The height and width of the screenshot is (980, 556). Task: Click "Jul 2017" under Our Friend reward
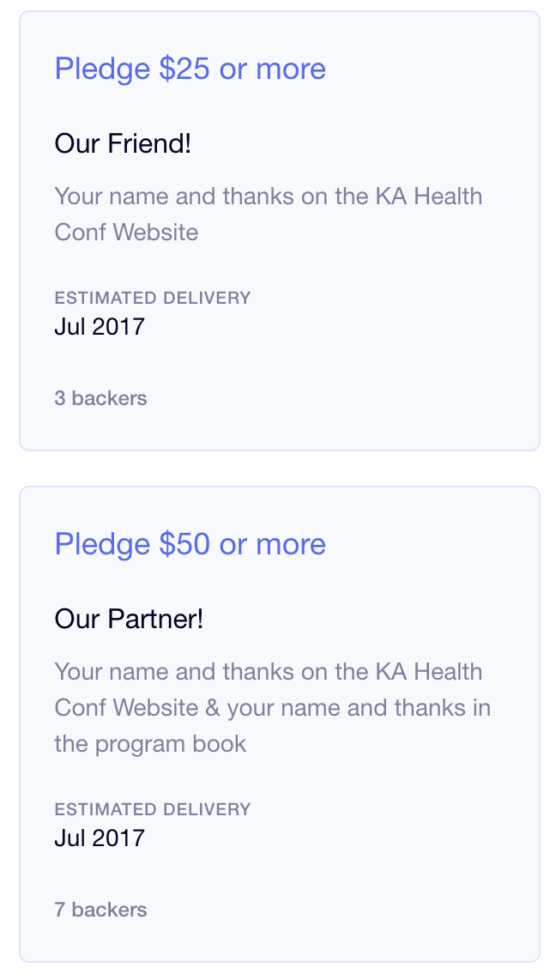click(x=100, y=327)
